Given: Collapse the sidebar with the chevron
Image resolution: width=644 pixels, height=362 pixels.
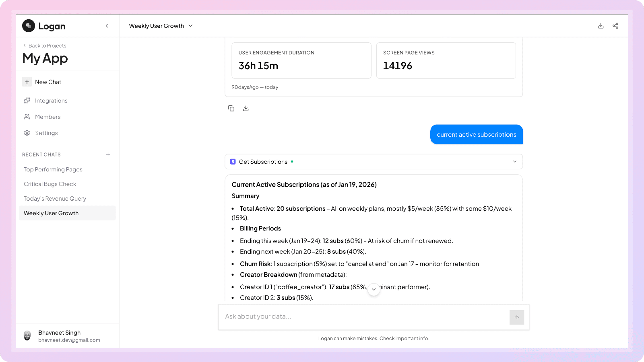Looking at the screenshot, I should 107,26.
